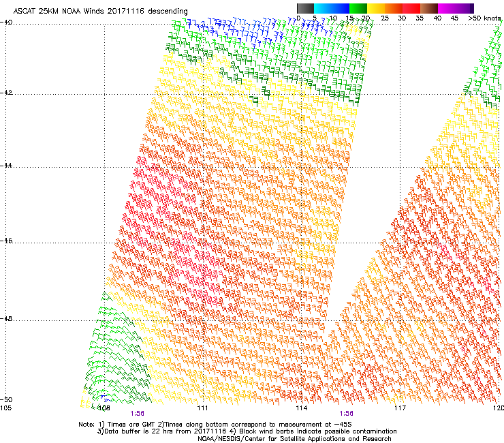Click the '>50 knots' legend label

(484, 18)
